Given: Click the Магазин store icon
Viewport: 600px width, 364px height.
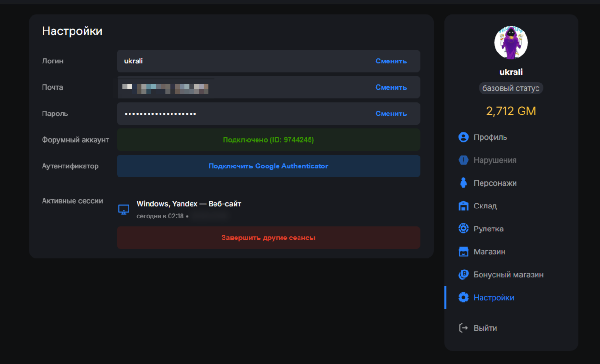Looking at the screenshot, I should [x=463, y=252].
